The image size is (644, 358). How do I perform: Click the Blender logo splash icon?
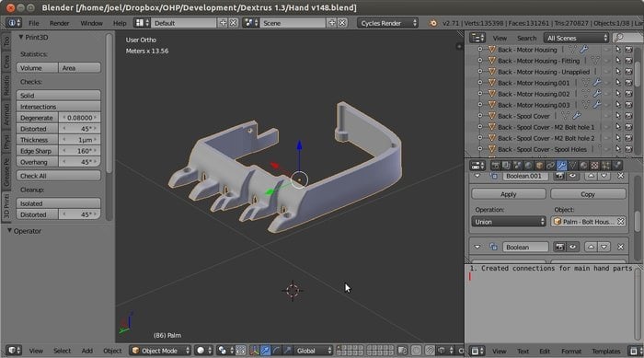(x=433, y=23)
